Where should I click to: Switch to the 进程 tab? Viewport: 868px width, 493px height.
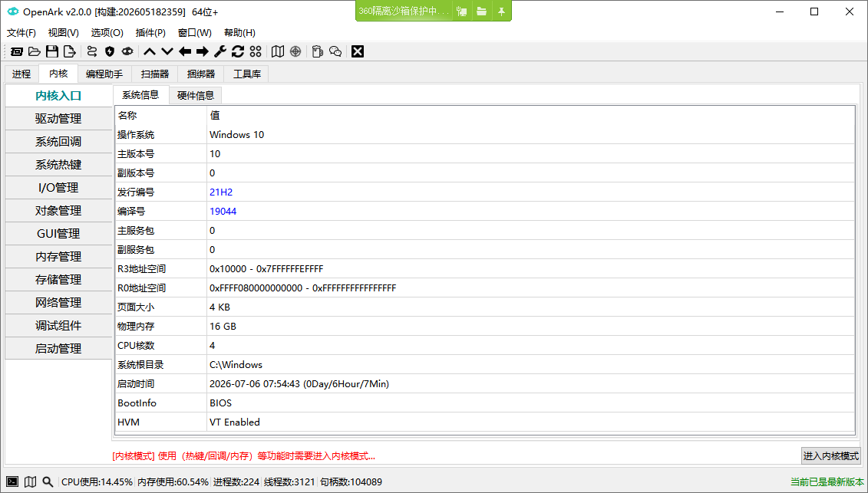click(x=21, y=74)
